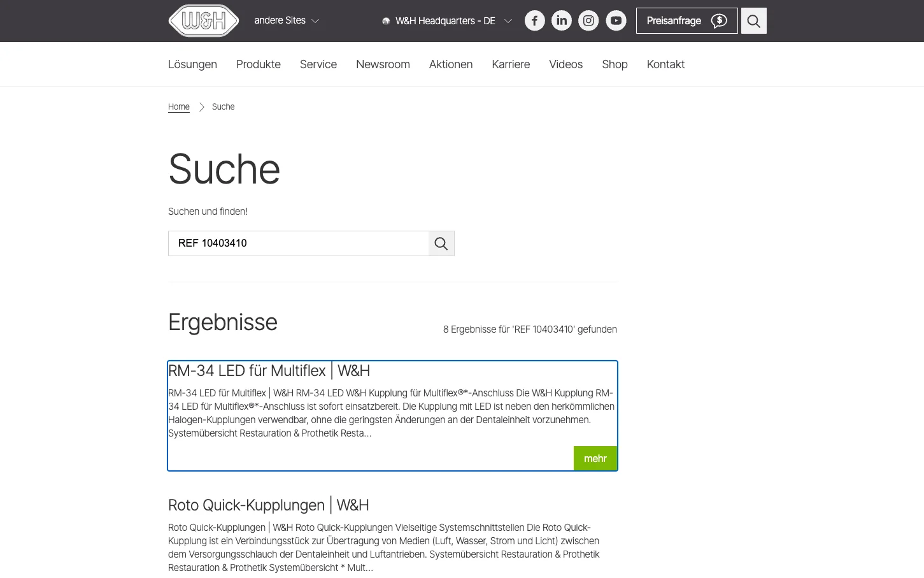Click the Suche breadcrumb text
Screen dimensions: 924x578
[223, 106]
